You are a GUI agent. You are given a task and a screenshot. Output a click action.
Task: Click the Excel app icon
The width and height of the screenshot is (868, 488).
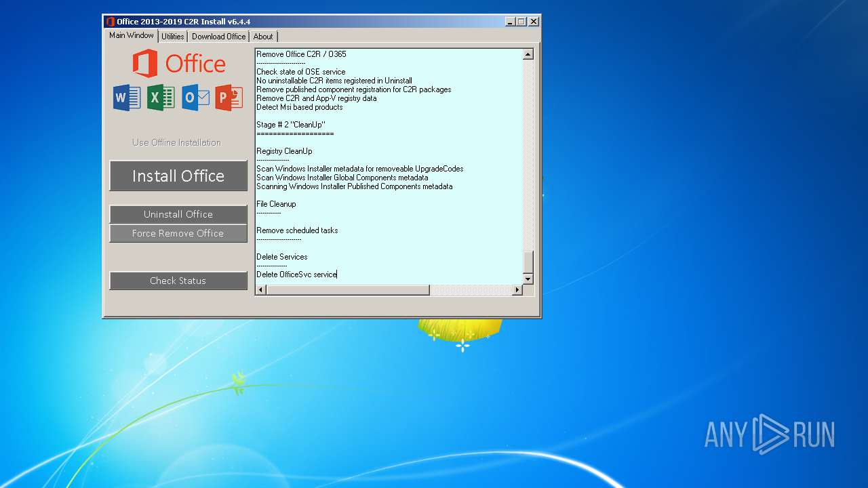pos(161,98)
